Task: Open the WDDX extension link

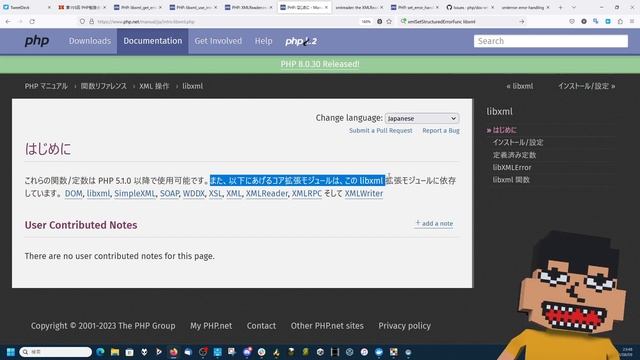Action: click(193, 193)
